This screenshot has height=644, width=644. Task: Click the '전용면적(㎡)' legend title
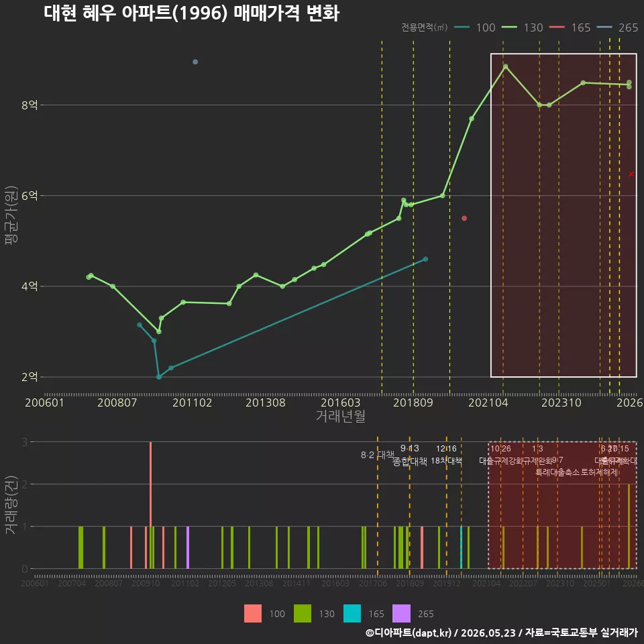click(x=424, y=27)
